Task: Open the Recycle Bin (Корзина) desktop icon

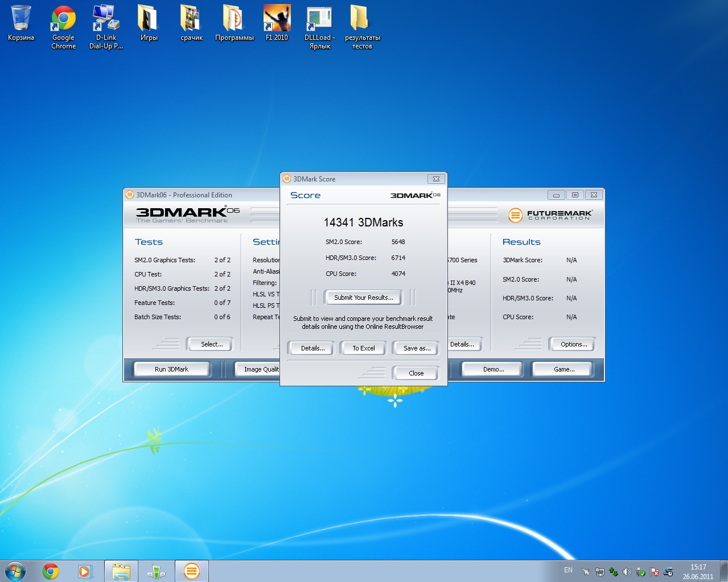Action: [21, 24]
